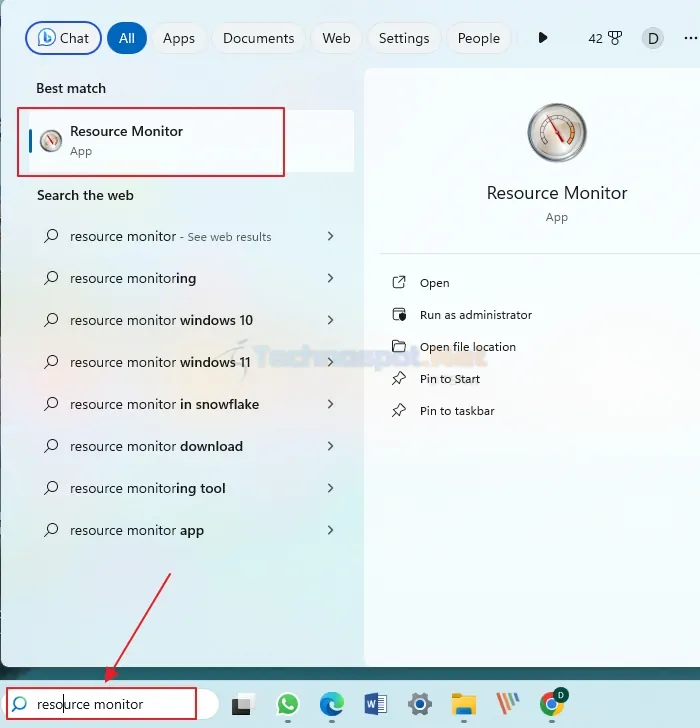
Task: Switch to the People filter
Action: click(x=479, y=38)
